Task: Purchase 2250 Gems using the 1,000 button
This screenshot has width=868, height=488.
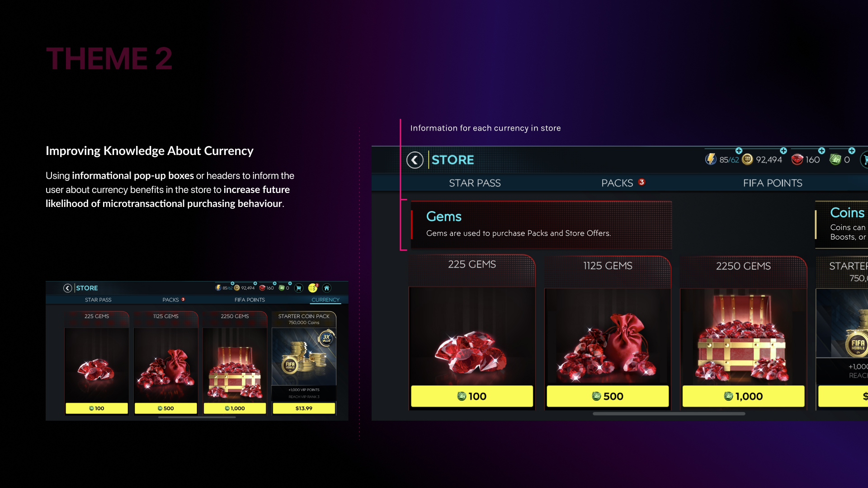Action: tap(743, 396)
